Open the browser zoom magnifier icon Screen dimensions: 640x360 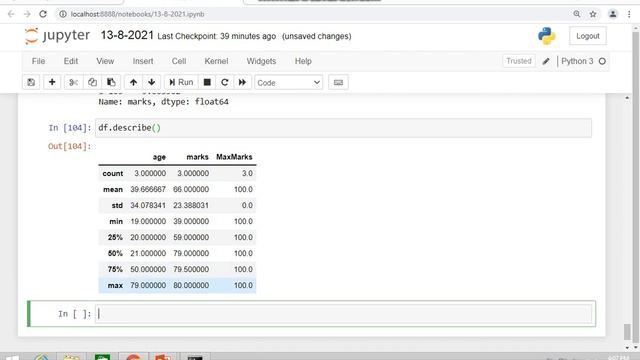pyautogui.click(x=577, y=14)
